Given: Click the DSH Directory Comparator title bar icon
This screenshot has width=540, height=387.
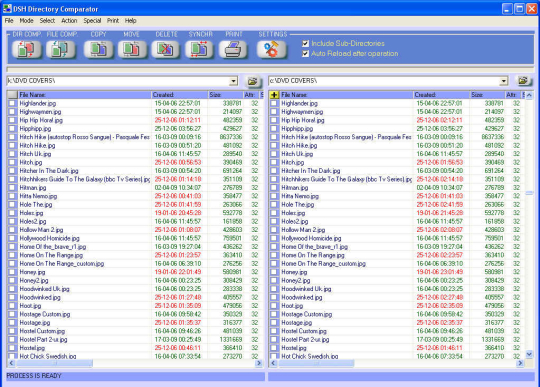Looking at the screenshot, I should coord(7,8).
